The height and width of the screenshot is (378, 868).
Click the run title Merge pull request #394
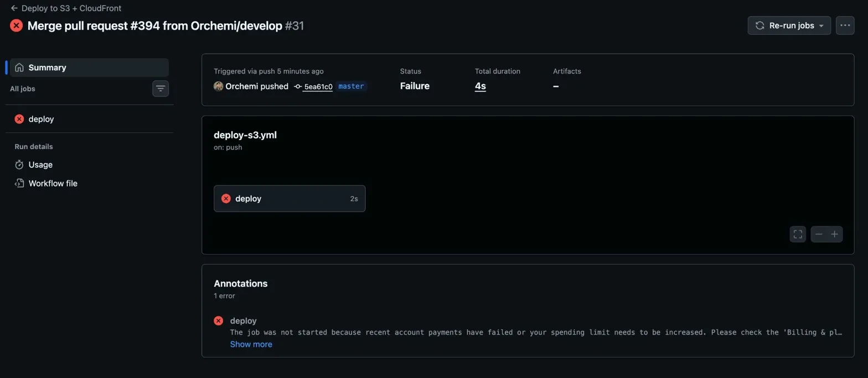click(155, 25)
